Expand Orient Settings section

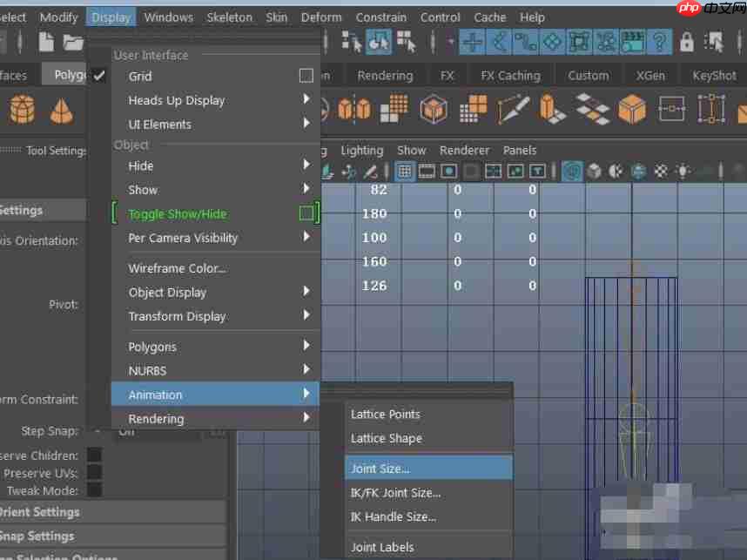click(x=113, y=512)
